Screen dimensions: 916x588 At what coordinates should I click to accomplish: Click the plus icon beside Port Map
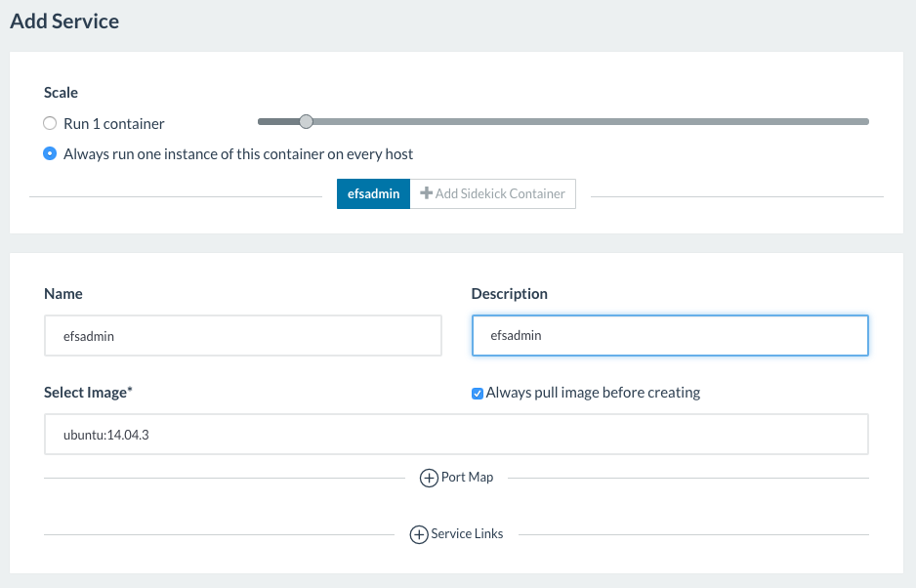[x=429, y=478]
